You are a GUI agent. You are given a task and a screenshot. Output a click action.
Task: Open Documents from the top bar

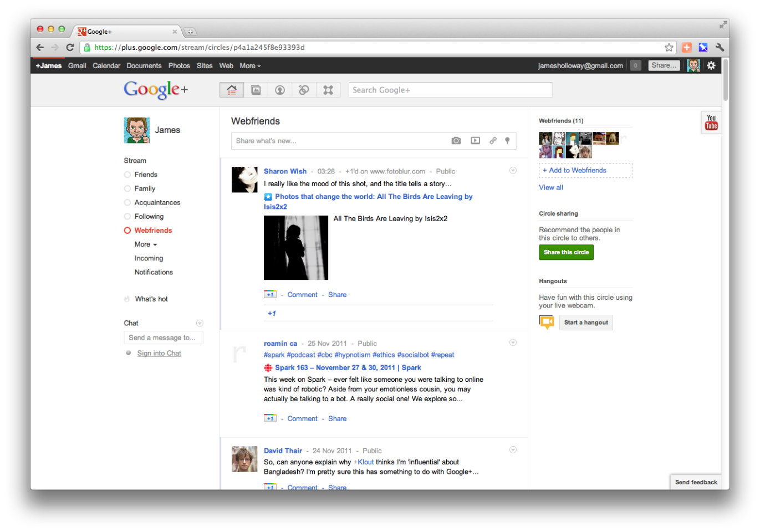tap(144, 65)
